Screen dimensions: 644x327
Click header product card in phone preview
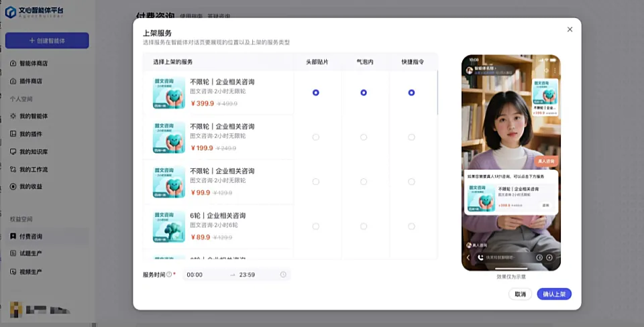coord(545,97)
